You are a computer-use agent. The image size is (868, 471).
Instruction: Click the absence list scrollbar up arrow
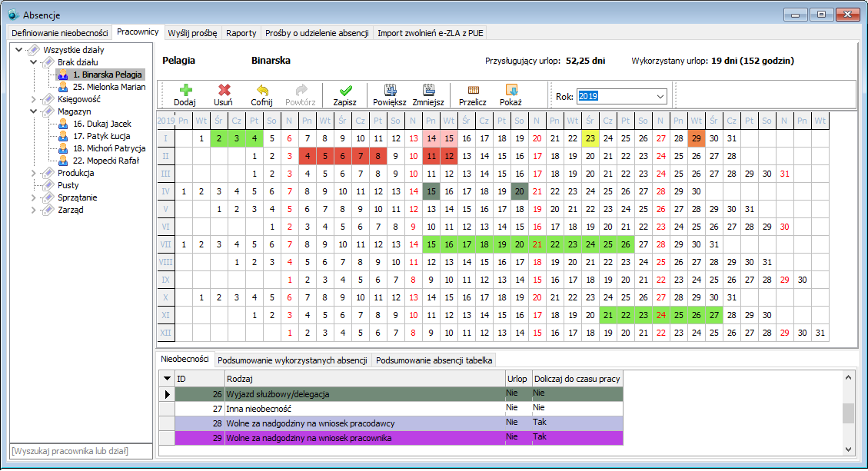click(848, 377)
